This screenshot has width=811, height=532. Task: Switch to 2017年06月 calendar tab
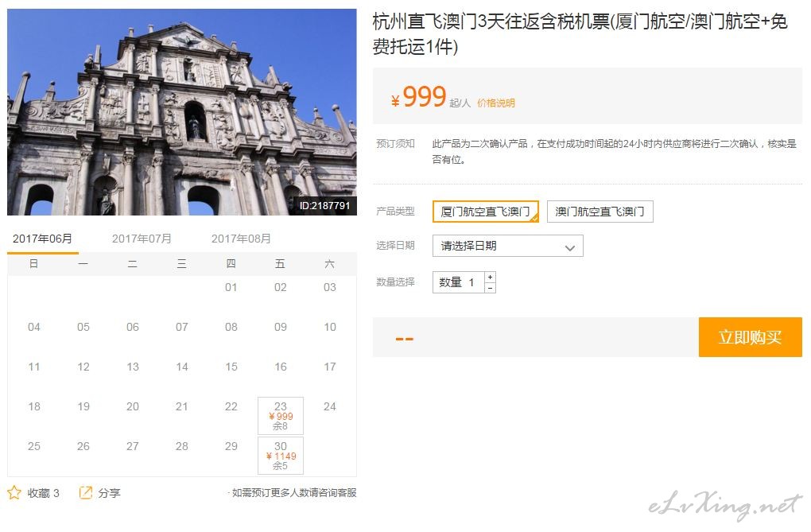coord(42,239)
